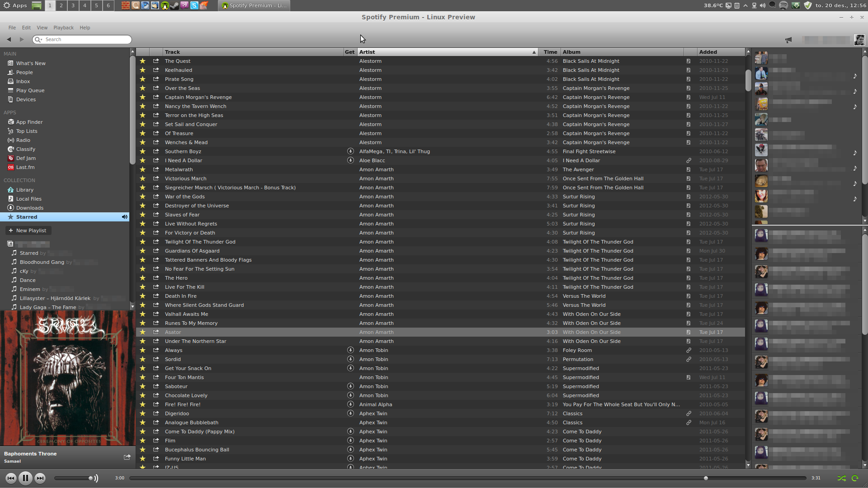
Task: Click Spotify tray icon in system panel
Action: click(783, 5)
